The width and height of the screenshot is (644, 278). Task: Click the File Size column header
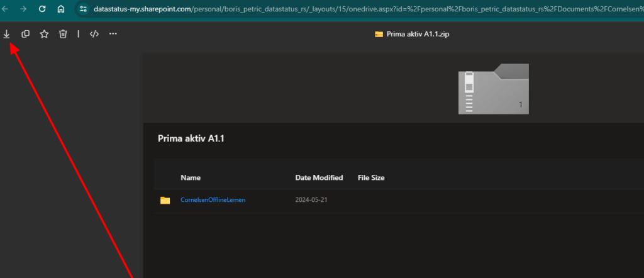point(371,178)
